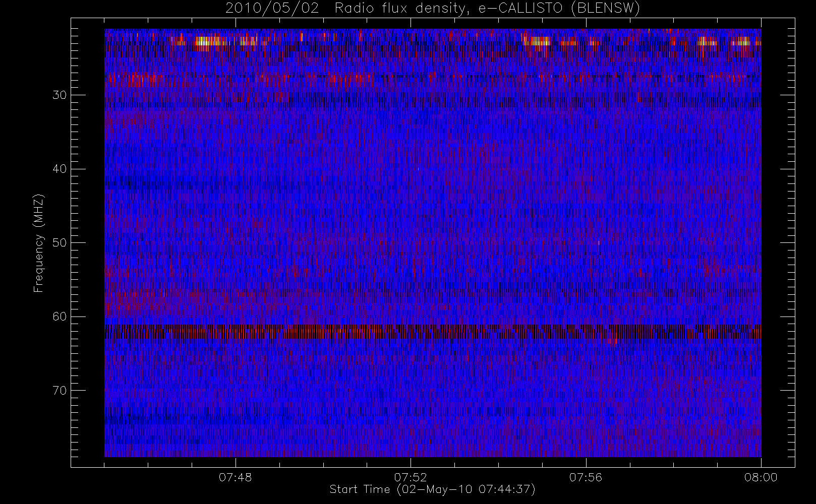This screenshot has width=816, height=504.
Task: Click the 'Frequency (MHZ)' axis label
Action: coord(39,243)
